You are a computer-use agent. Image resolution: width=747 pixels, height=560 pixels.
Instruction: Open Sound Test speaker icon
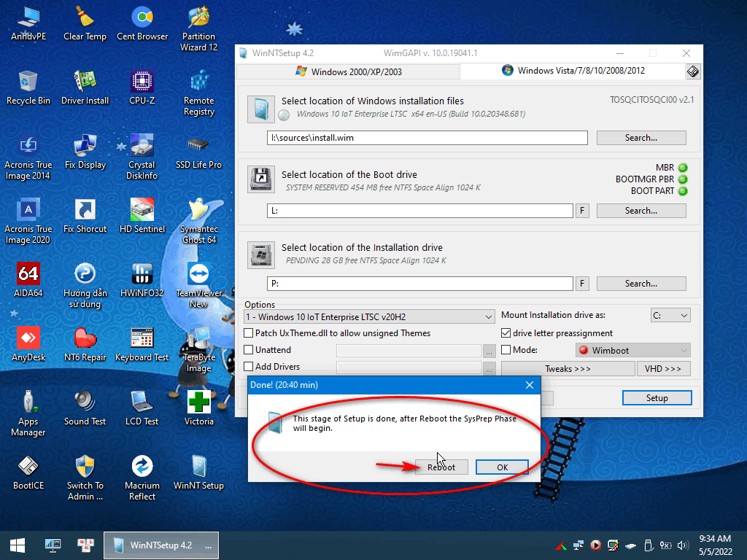pos(85,408)
